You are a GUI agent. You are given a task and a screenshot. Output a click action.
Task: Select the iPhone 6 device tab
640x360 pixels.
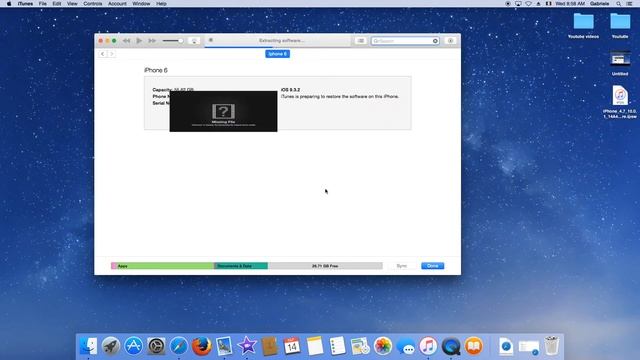[278, 54]
